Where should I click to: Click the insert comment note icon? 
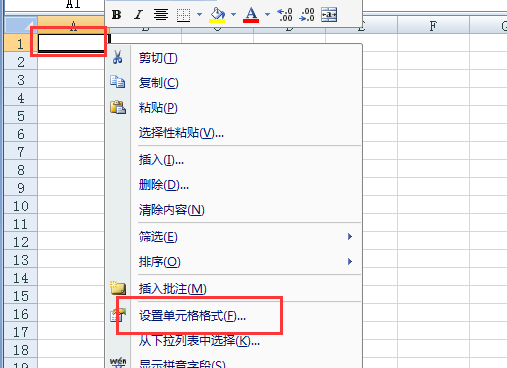click(x=118, y=288)
